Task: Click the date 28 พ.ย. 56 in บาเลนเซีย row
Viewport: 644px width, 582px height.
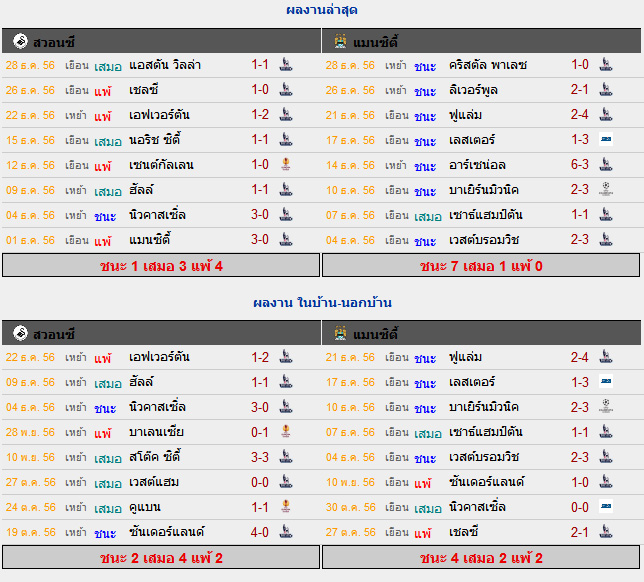Action: 30,432
